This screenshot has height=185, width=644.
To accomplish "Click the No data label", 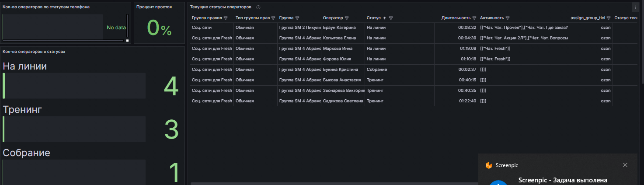I will pos(116,28).
